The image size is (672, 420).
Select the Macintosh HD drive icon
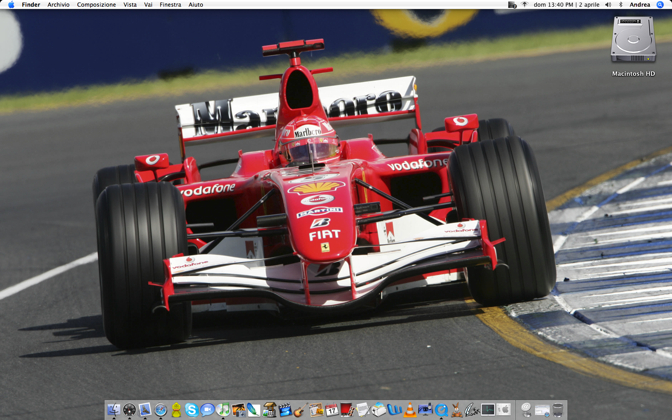(x=633, y=39)
